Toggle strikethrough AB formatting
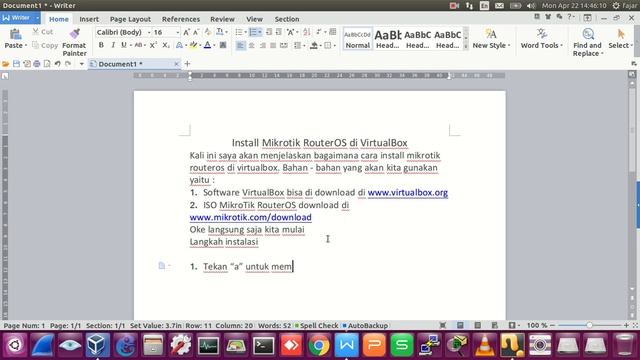Viewport: 640px width, 360px height. 138,45
